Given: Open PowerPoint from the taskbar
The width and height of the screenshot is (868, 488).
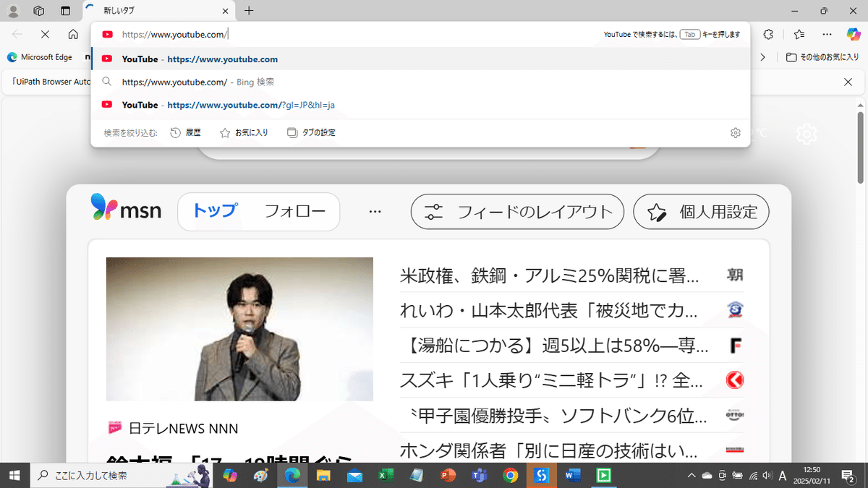Looking at the screenshot, I should tap(448, 475).
